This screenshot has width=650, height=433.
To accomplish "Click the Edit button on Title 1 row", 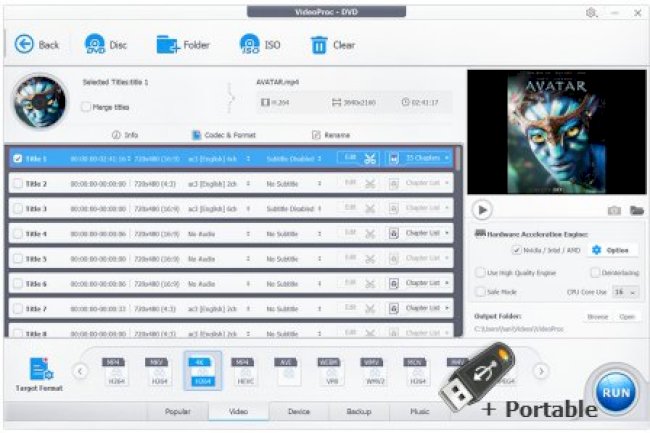I will pos(351,158).
